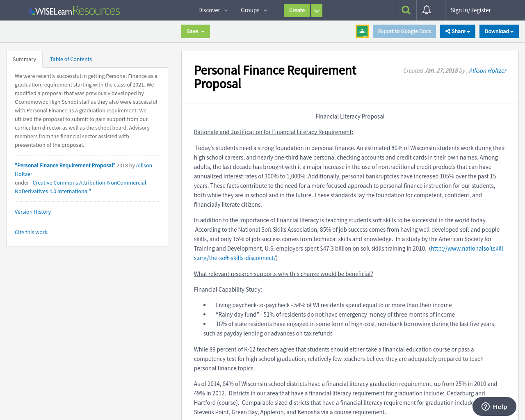
Task: Click Sign In/Register
Action: click(x=470, y=9)
